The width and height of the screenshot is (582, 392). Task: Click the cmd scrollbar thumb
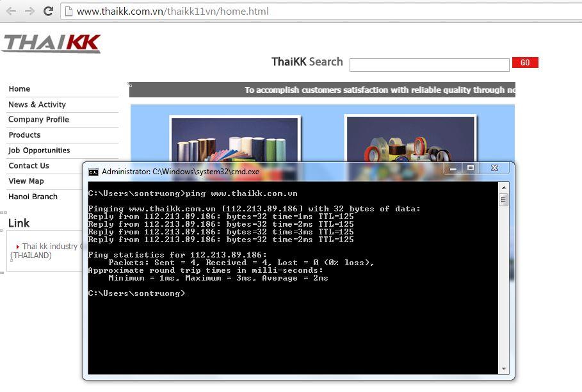pyautogui.click(x=504, y=200)
